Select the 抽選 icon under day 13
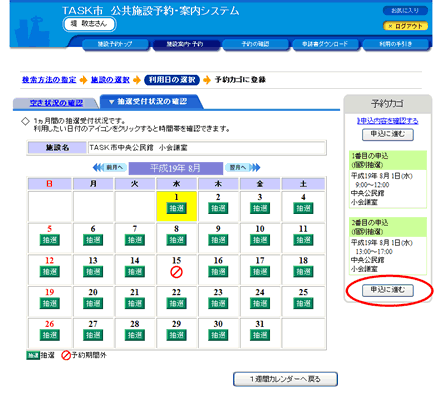Screen dimensions: 440x395 pos(93,272)
